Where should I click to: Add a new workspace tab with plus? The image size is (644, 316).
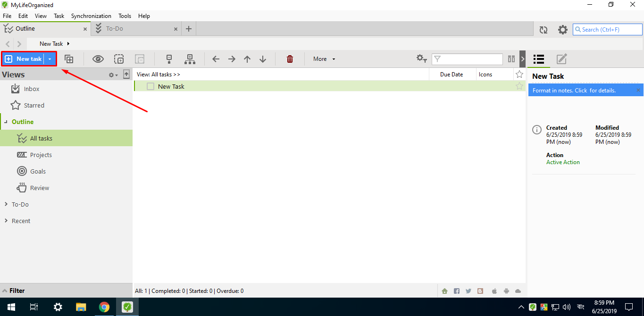tap(189, 29)
